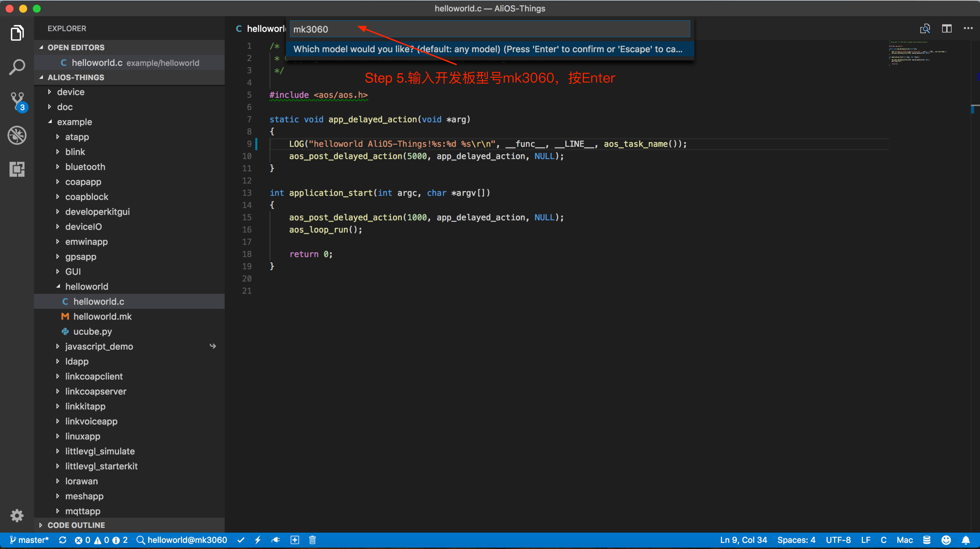Screen dimensions: 980x549
Task: Upload firmware via the lightning status bar icon
Action: pos(258,540)
